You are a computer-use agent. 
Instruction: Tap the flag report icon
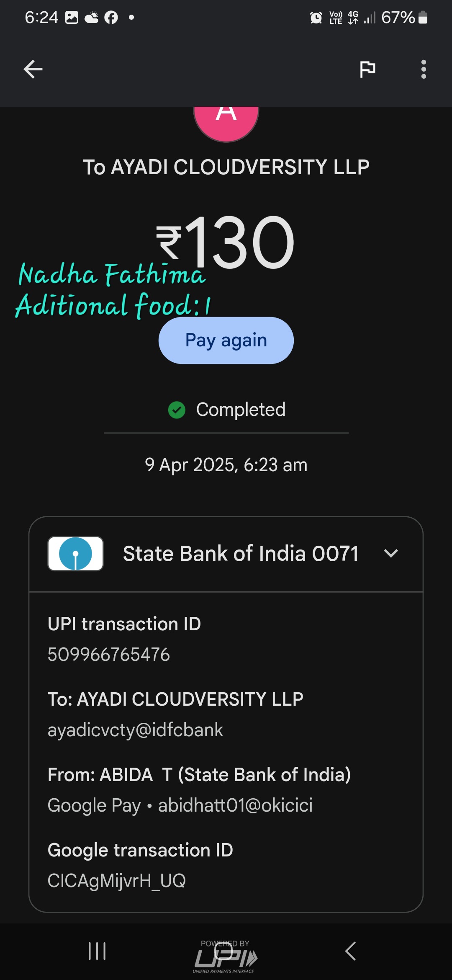[x=367, y=69]
